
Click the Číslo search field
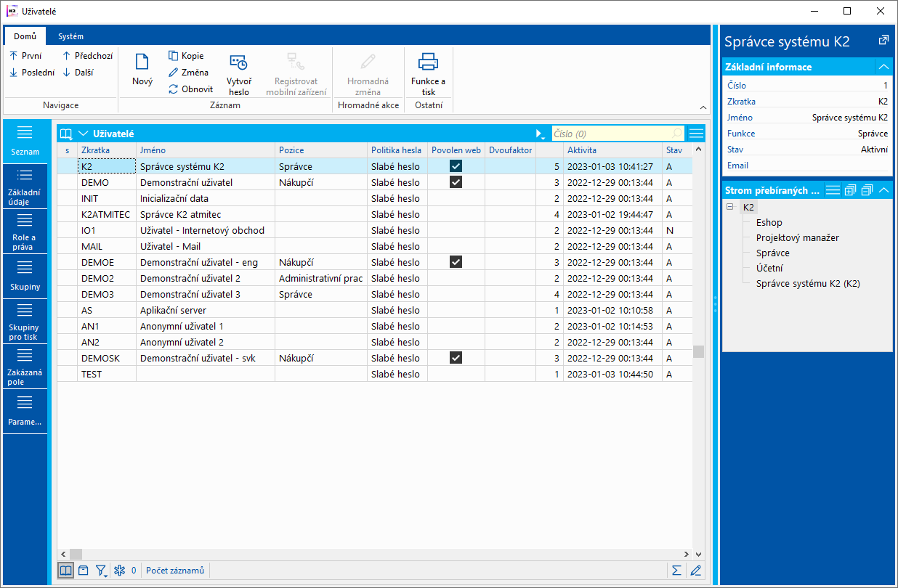[x=618, y=134]
